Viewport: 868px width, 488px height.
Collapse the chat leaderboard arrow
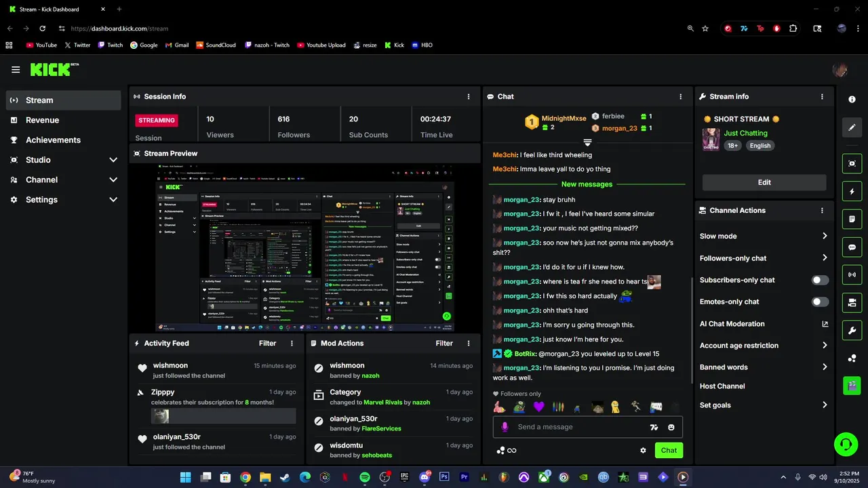tap(587, 142)
